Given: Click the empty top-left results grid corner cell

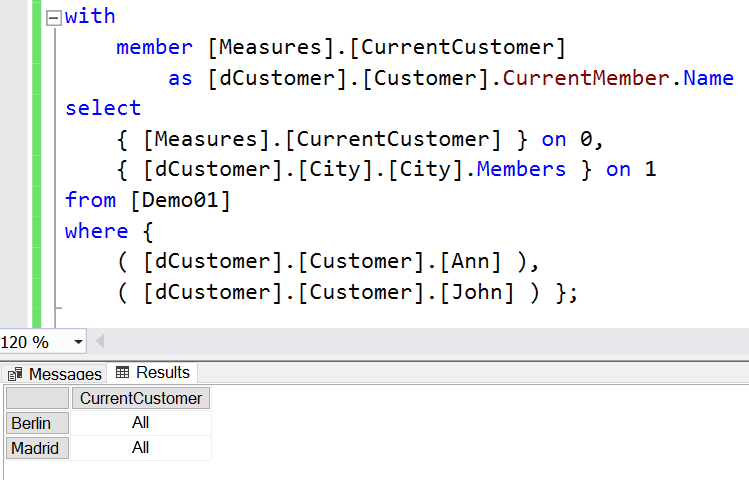Looking at the screenshot, I should point(37,398).
